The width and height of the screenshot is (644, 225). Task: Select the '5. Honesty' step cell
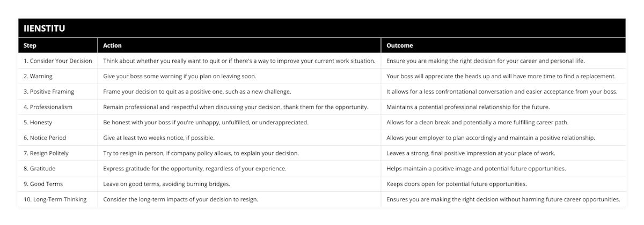pyautogui.click(x=38, y=122)
